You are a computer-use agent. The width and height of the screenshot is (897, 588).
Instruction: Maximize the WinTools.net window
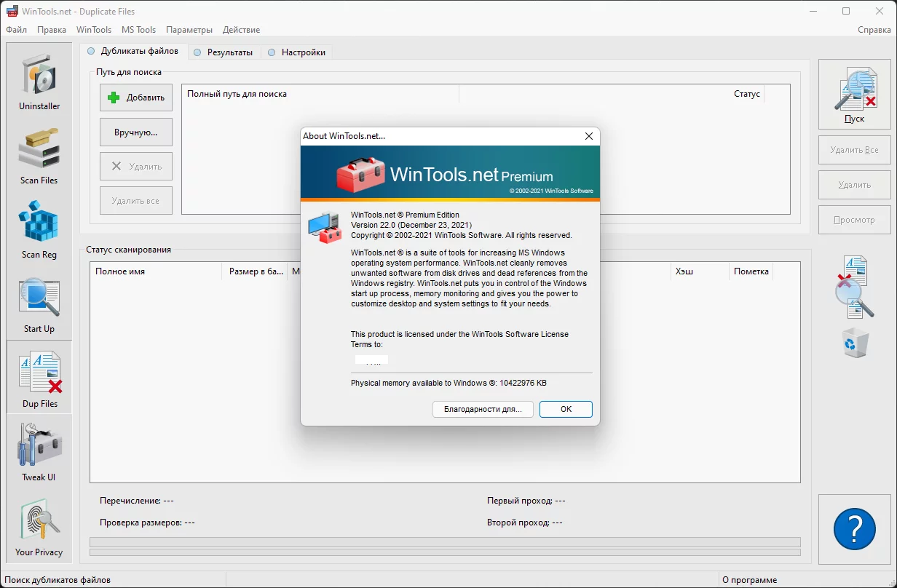click(846, 11)
